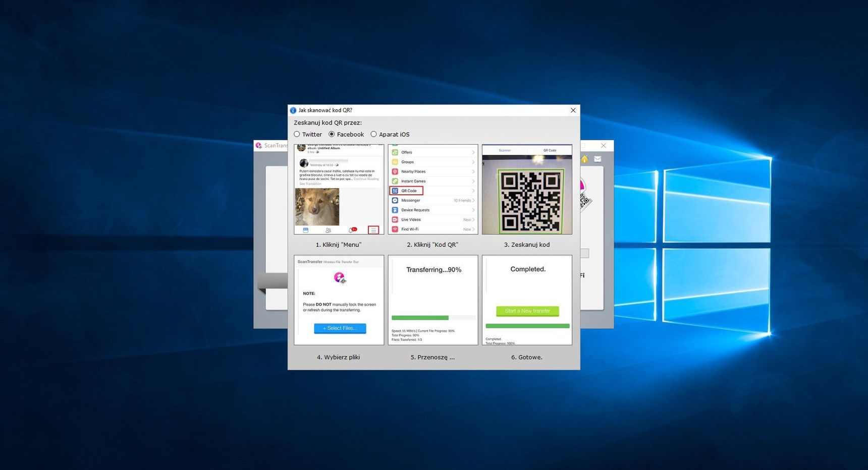Click the caption 4. Wybierz pliki
Screen dimensions: 868x470
tap(339, 358)
